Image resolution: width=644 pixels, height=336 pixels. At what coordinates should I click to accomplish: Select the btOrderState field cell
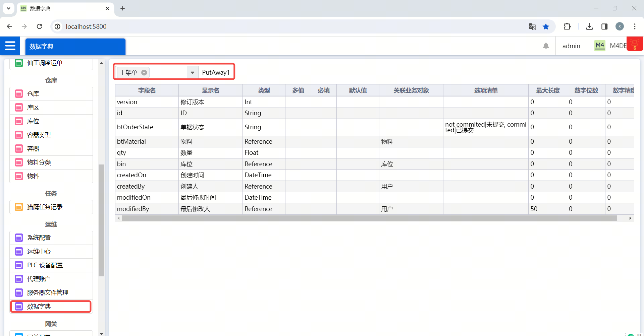click(147, 127)
